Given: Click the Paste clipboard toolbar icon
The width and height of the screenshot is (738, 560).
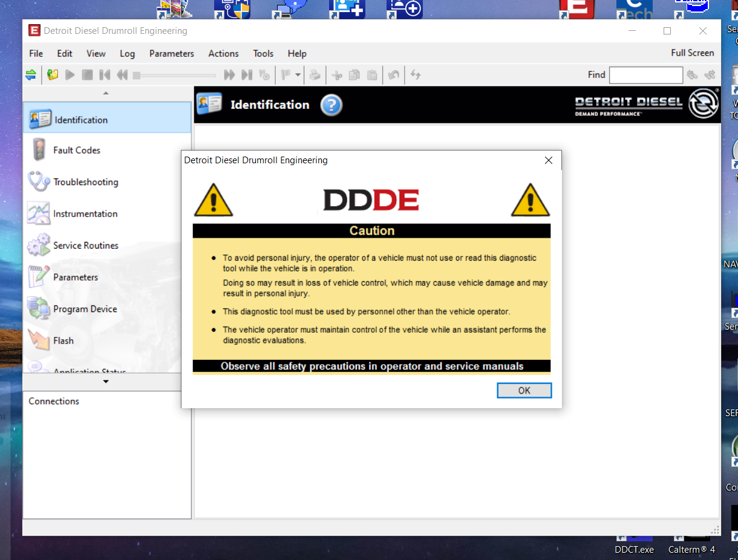Looking at the screenshot, I should tap(373, 75).
